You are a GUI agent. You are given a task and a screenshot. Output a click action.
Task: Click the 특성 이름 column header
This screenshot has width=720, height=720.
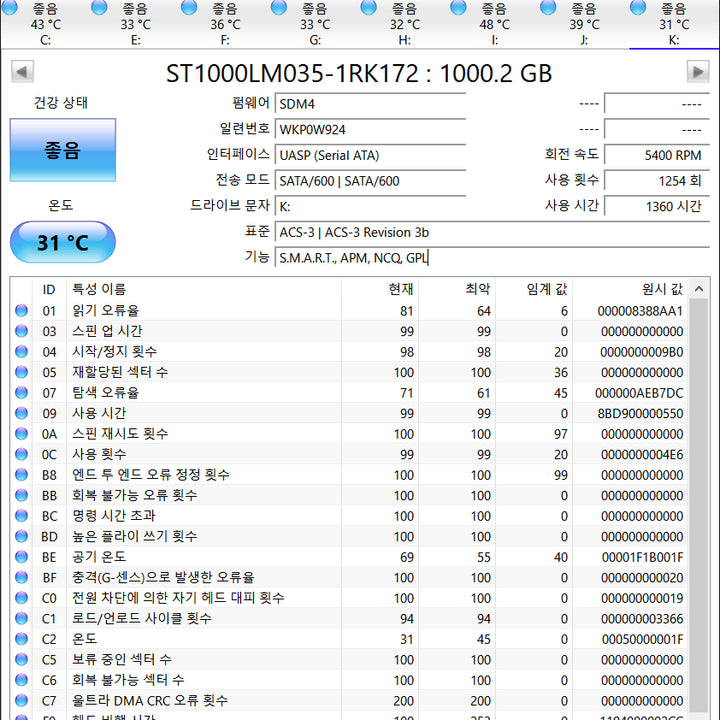click(204, 289)
